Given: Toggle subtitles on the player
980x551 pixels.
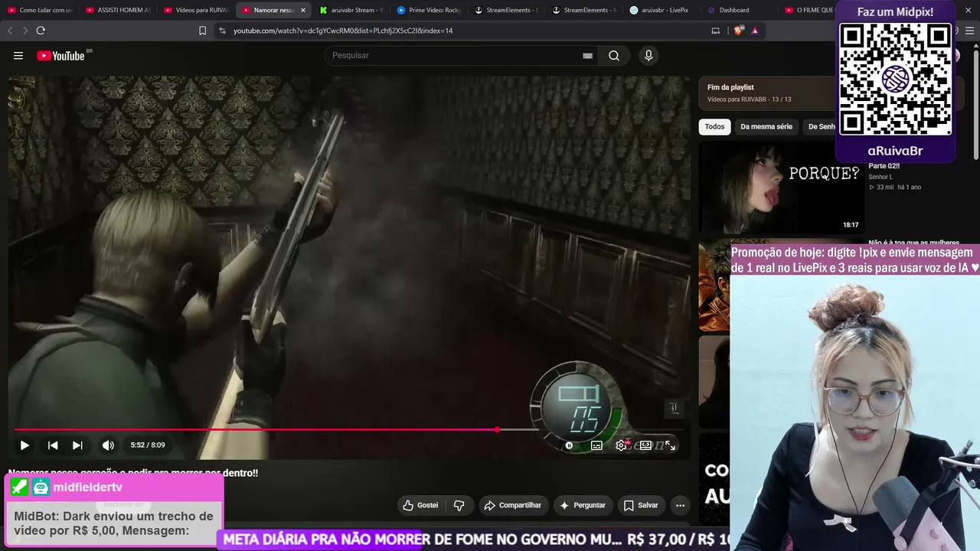Looking at the screenshot, I should point(596,445).
